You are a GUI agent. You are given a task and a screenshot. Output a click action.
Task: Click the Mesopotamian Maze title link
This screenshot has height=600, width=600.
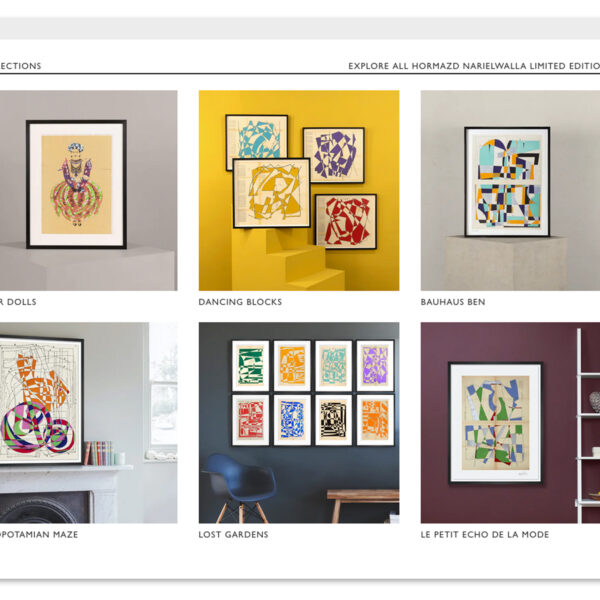tap(39, 535)
